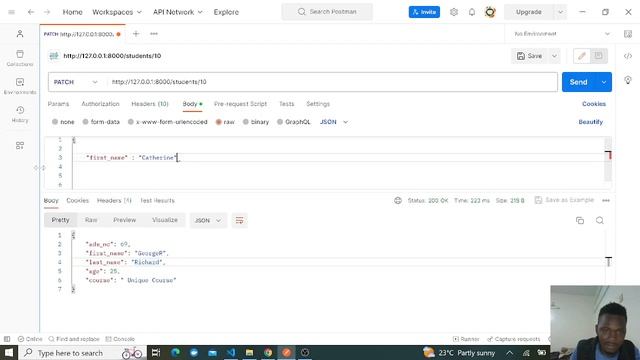Add a new request tab
The width and height of the screenshot is (640, 360).
pos(136,34)
